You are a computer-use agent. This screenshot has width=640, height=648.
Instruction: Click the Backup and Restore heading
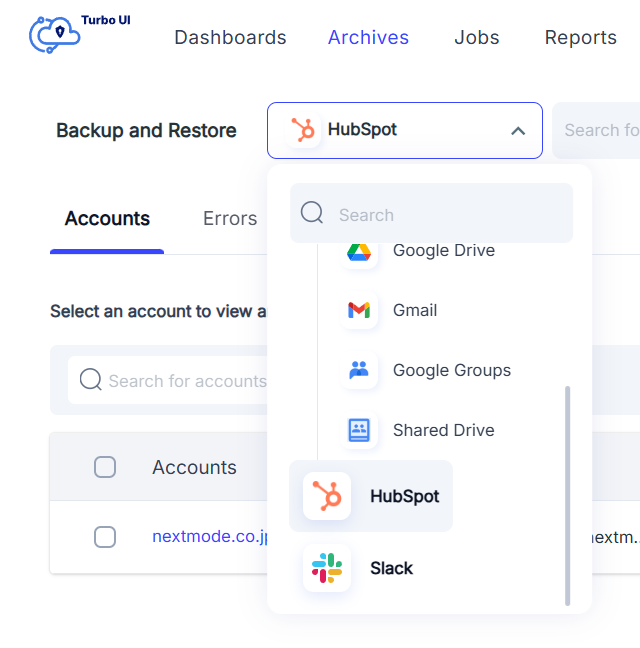coord(146,131)
